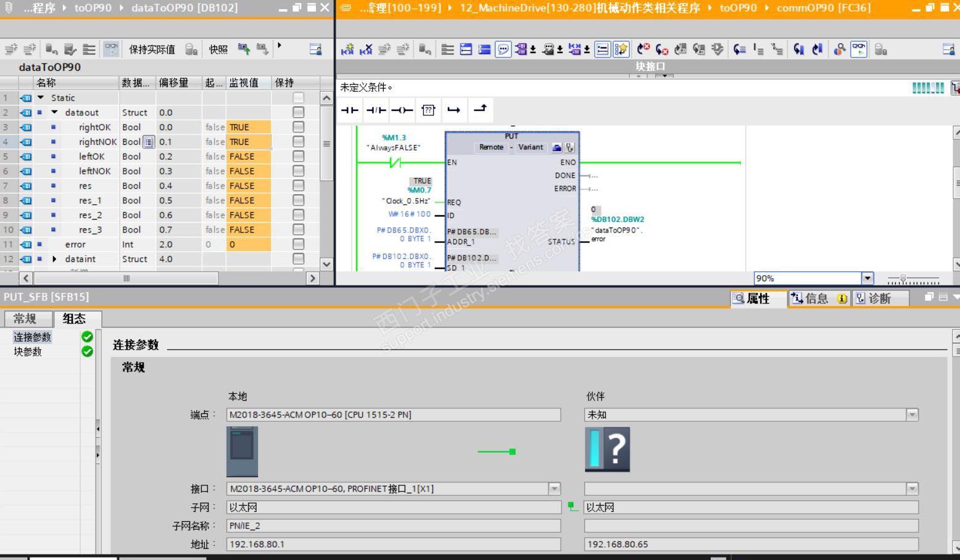Screen dimensions: 960x560
Task: Click the unknown partner device image
Action: tap(608, 450)
